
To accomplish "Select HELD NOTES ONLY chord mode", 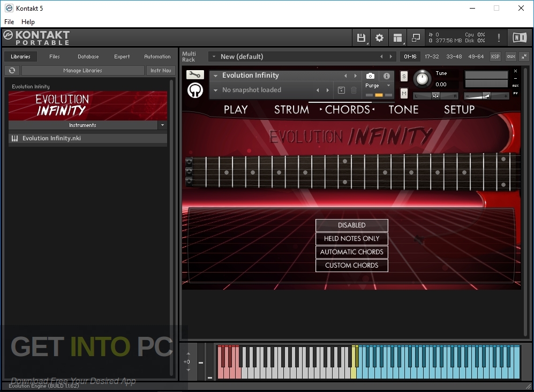I will tap(351, 238).
